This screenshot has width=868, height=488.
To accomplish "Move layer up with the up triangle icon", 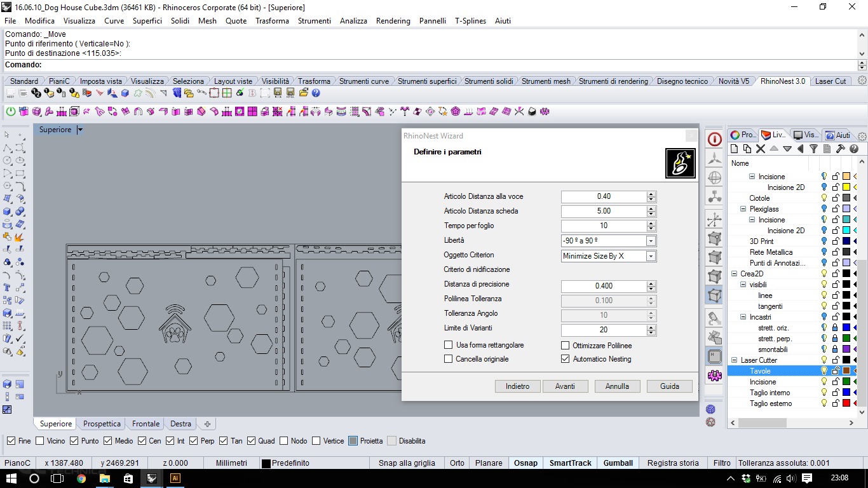I will (774, 149).
